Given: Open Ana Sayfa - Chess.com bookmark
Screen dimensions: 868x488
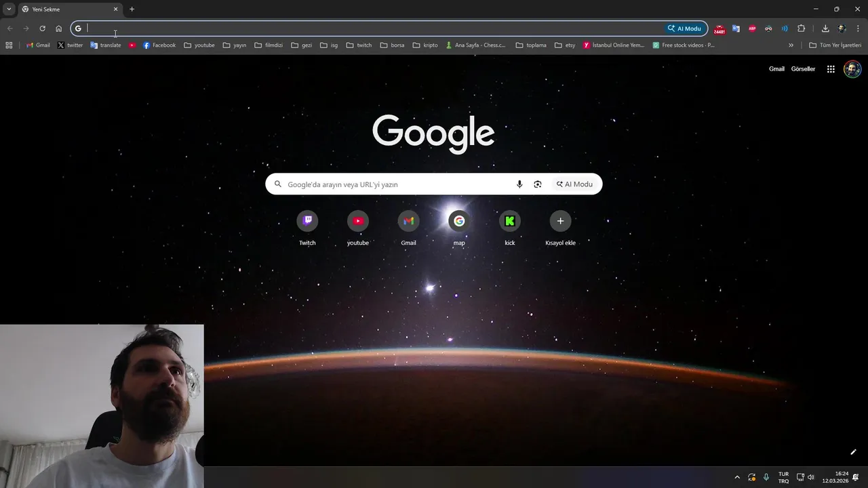Looking at the screenshot, I should (x=475, y=45).
